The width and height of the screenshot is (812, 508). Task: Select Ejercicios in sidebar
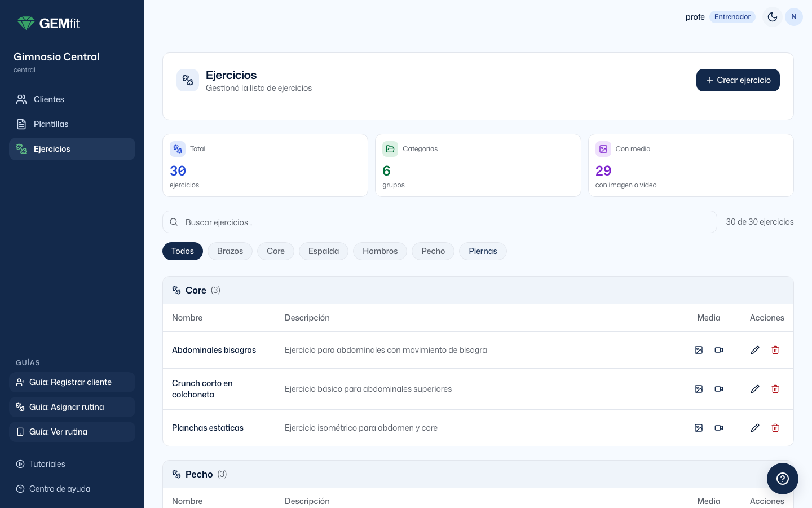(72, 149)
